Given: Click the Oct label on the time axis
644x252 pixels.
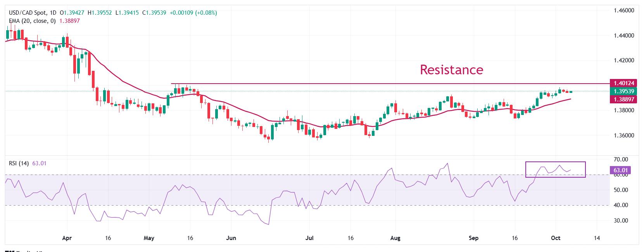Looking at the screenshot, I should [556, 238].
